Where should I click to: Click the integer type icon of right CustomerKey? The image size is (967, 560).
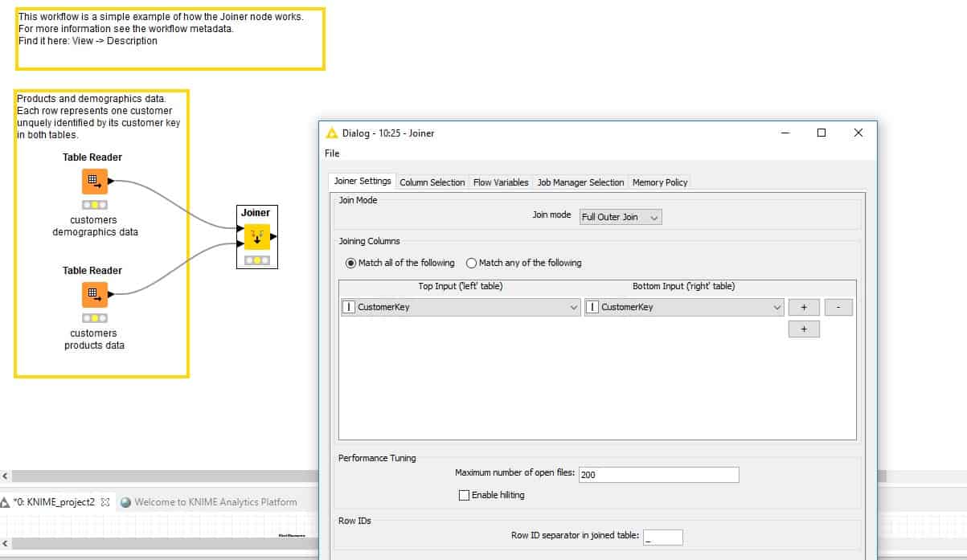[x=592, y=307]
